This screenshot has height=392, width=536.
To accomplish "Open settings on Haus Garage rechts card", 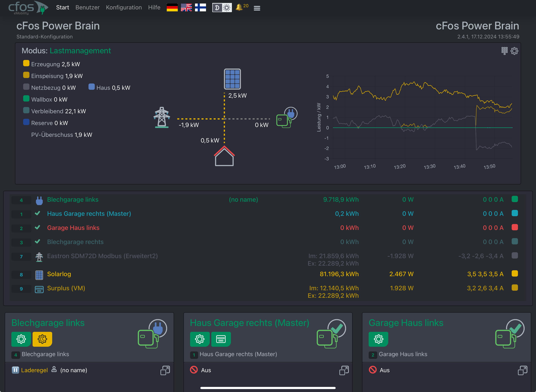I will pyautogui.click(x=200, y=339).
